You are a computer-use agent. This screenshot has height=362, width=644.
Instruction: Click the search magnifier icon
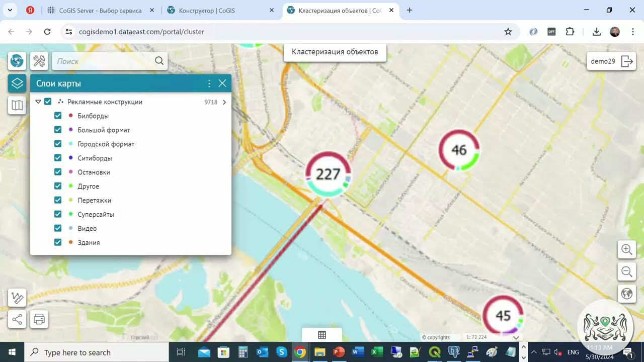click(x=159, y=61)
